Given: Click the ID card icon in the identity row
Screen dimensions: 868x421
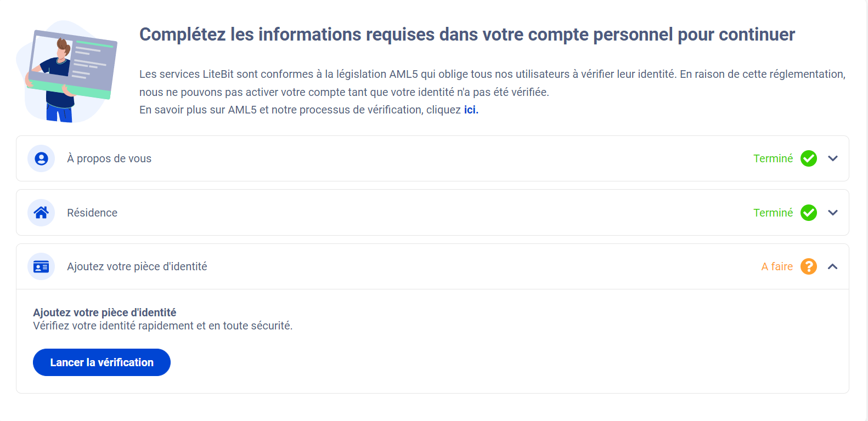Looking at the screenshot, I should (x=41, y=266).
